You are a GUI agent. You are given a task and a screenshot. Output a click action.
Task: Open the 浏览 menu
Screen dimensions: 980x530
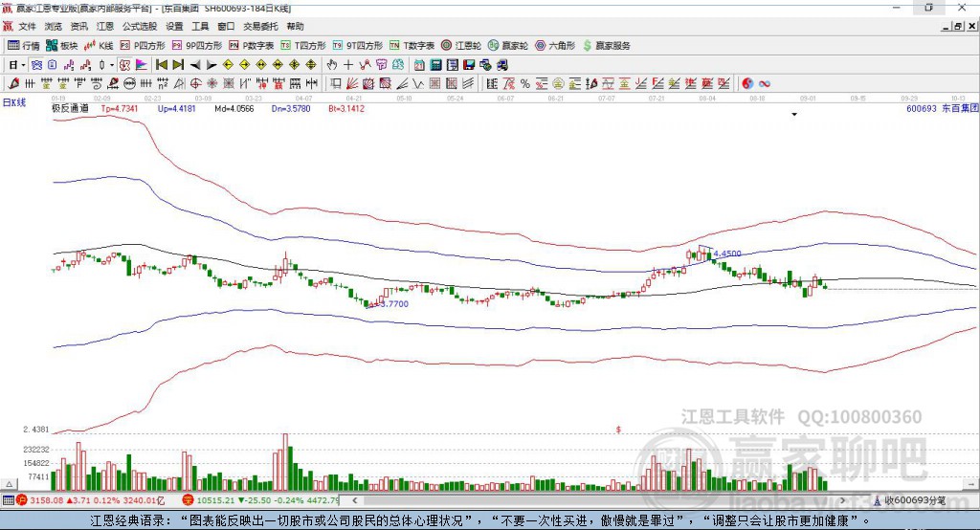54,26
